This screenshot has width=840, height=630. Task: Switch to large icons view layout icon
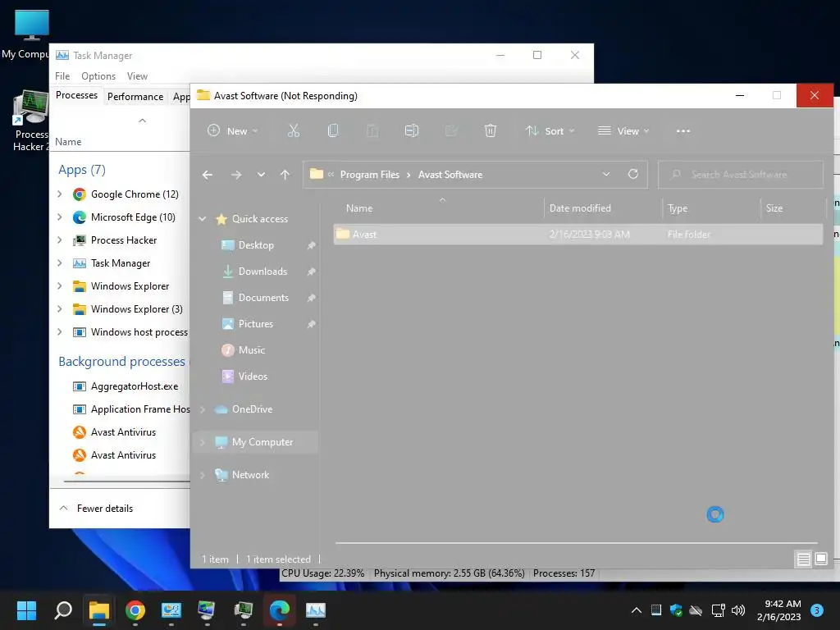tap(820, 559)
